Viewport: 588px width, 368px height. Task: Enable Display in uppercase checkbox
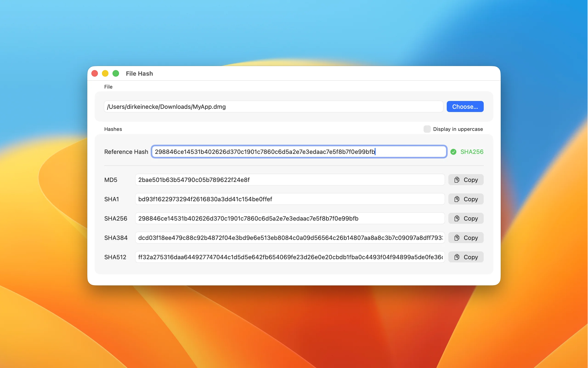(427, 129)
